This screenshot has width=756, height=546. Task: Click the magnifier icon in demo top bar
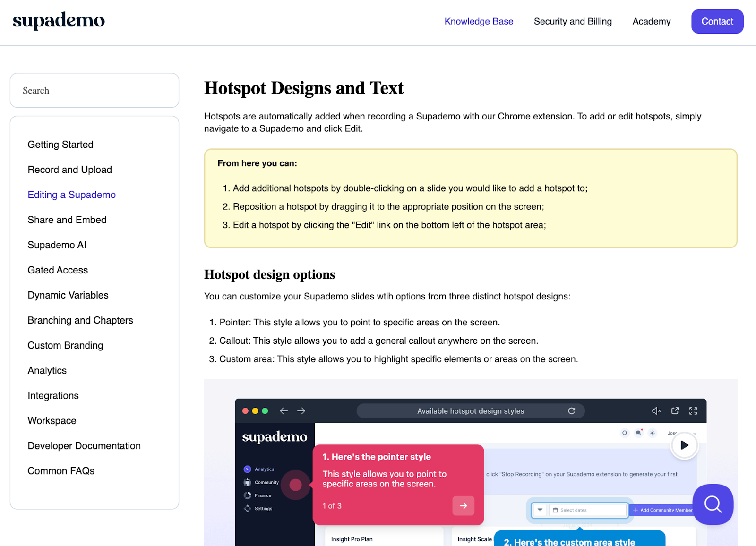click(625, 433)
